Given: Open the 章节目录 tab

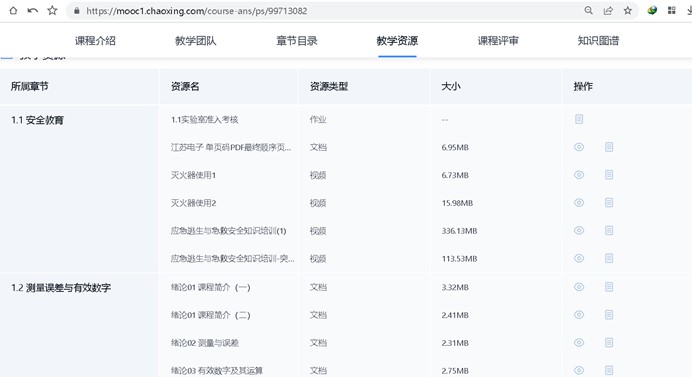Looking at the screenshot, I should point(297,41).
